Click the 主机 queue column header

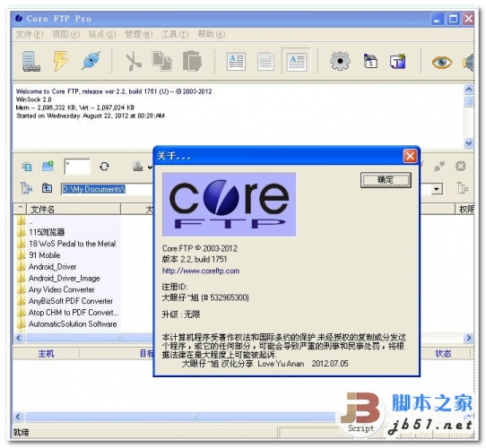pyautogui.click(x=46, y=354)
